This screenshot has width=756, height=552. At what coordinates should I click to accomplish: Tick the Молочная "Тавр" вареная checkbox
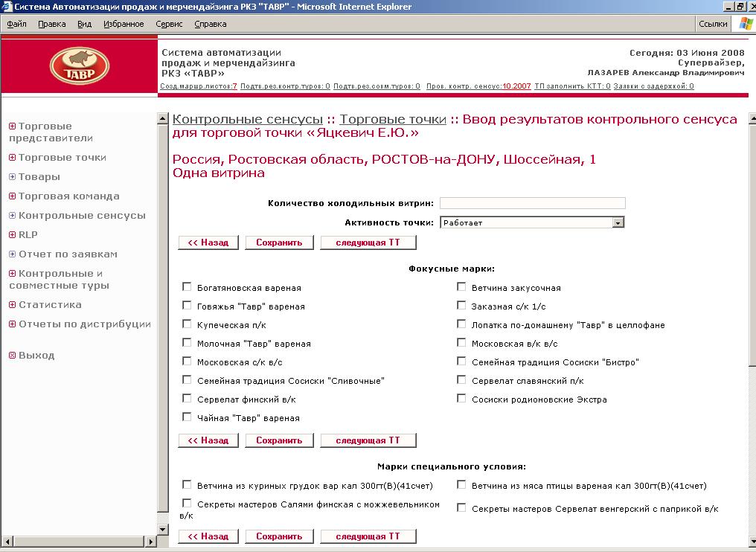pos(187,343)
